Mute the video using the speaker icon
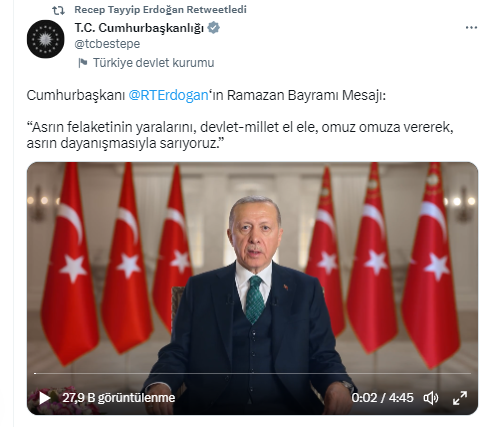 tap(431, 398)
